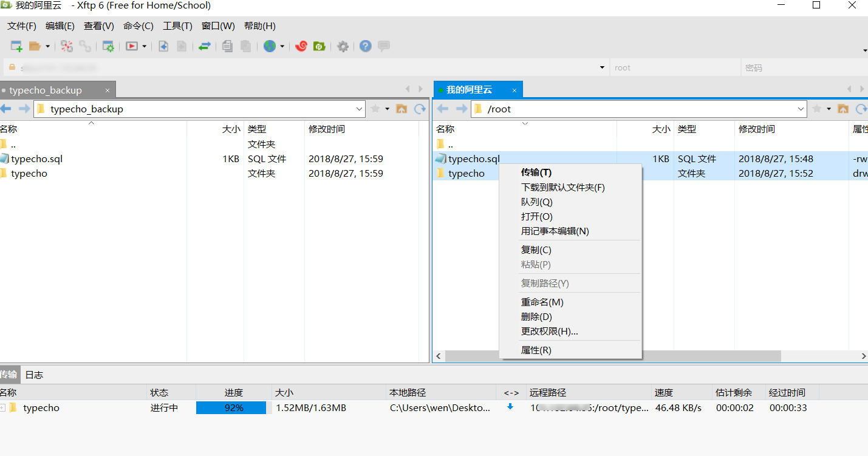
Task: Open the remote /root path dropdown
Action: tap(801, 109)
